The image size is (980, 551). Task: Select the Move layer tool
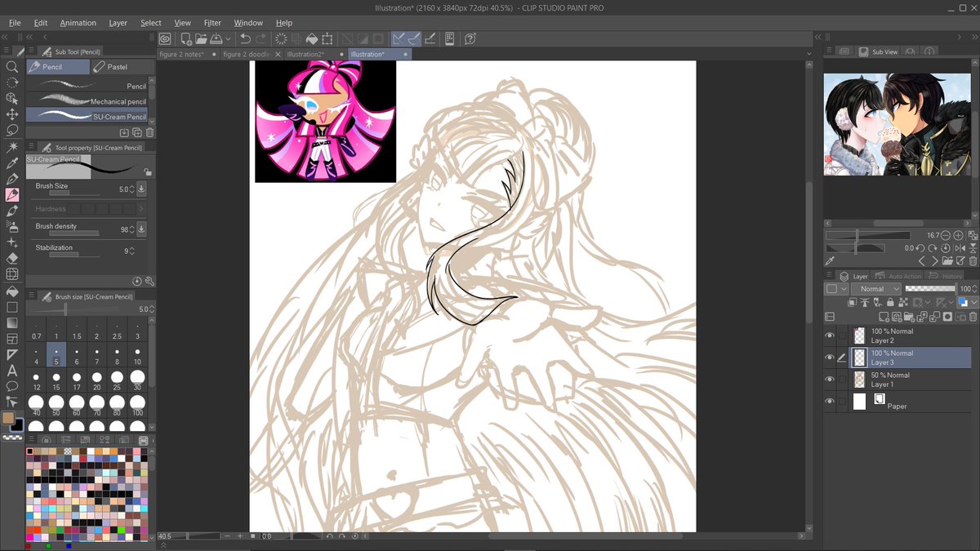11,114
